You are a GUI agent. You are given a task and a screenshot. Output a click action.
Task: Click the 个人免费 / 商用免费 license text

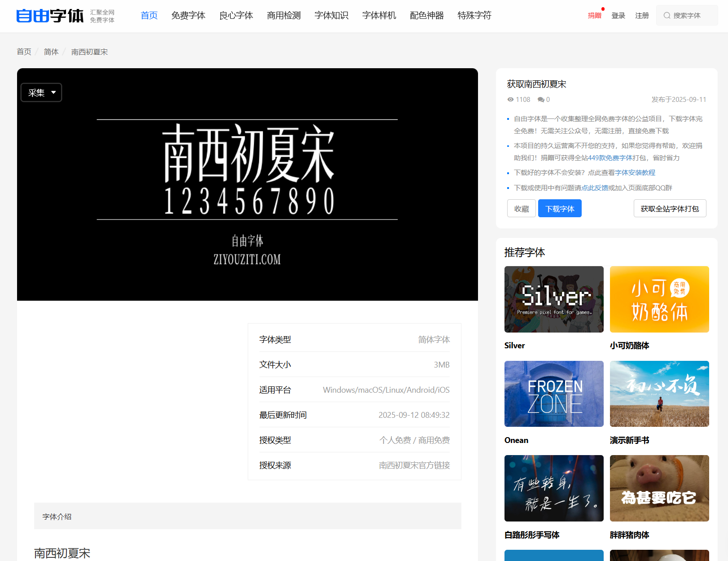[x=414, y=440]
